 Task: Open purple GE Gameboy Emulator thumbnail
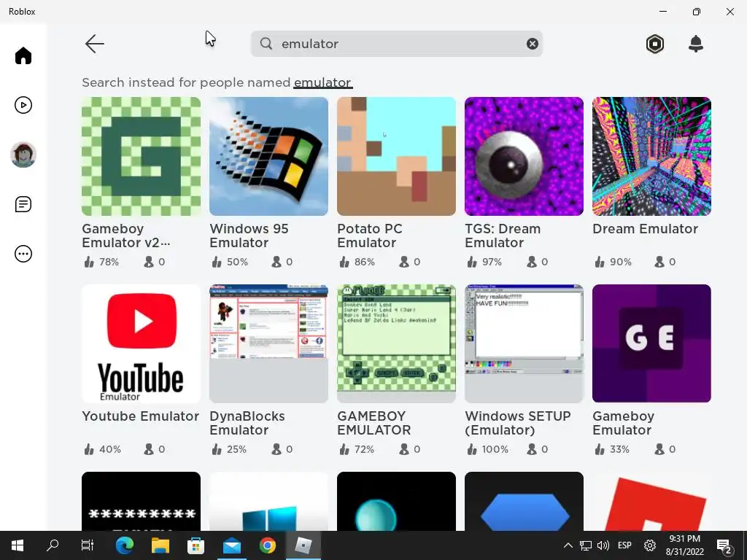click(x=651, y=344)
